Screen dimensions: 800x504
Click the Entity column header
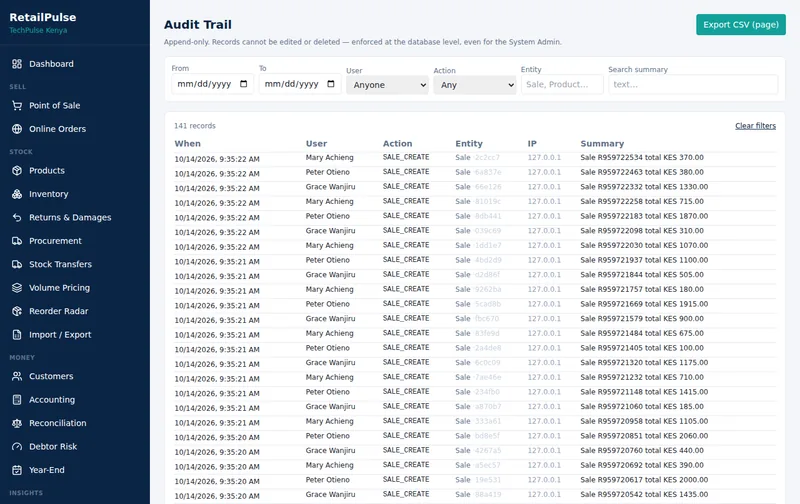[469, 144]
